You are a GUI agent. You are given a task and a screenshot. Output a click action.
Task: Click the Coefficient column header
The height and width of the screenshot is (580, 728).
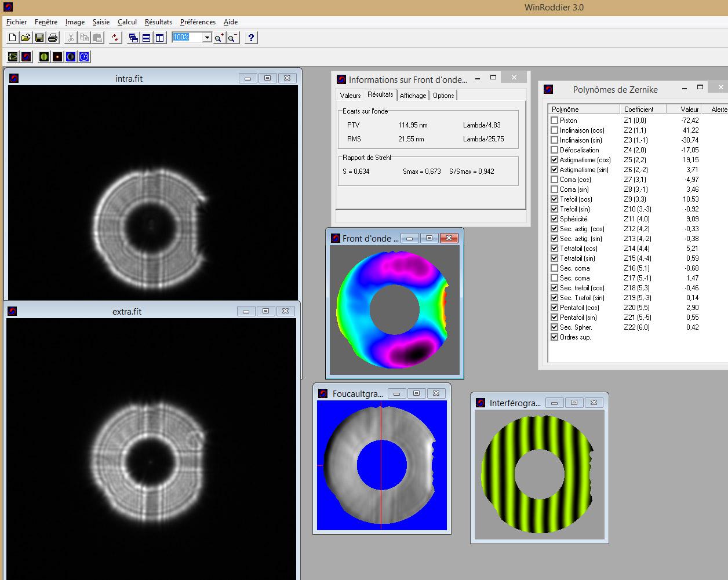tap(639, 110)
